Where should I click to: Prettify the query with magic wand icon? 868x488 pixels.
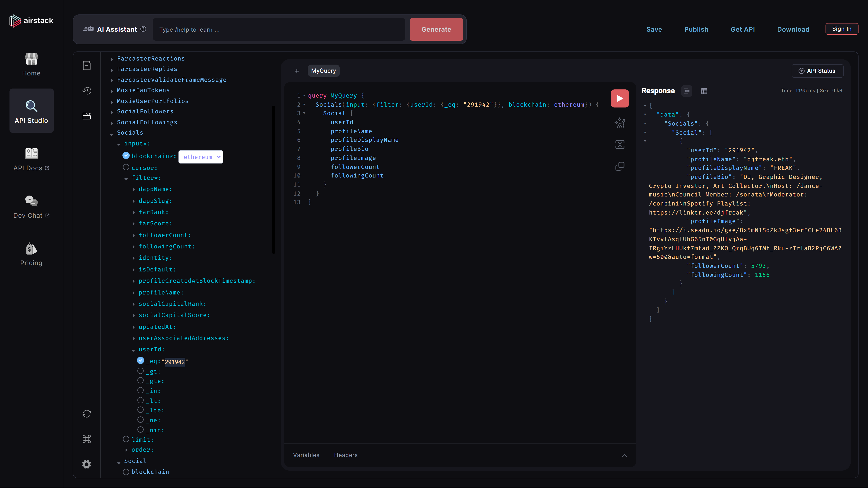click(620, 123)
